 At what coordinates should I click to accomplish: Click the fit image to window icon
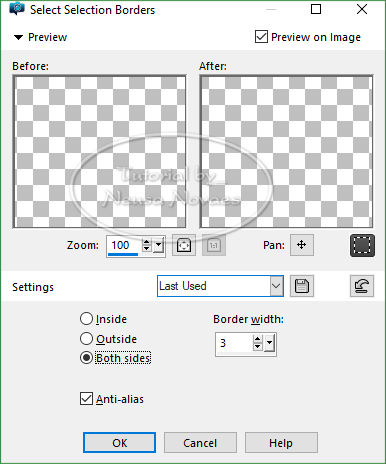coord(184,245)
